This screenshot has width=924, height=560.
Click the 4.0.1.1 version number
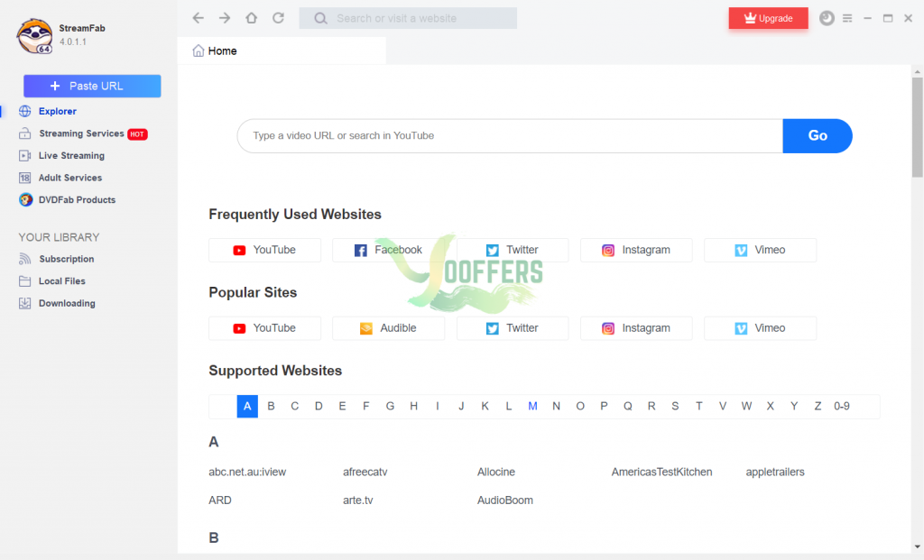[x=72, y=41]
